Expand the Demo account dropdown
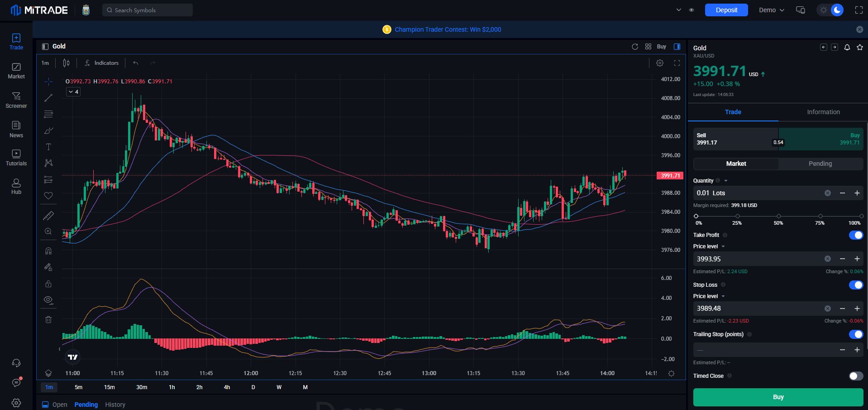 [772, 10]
